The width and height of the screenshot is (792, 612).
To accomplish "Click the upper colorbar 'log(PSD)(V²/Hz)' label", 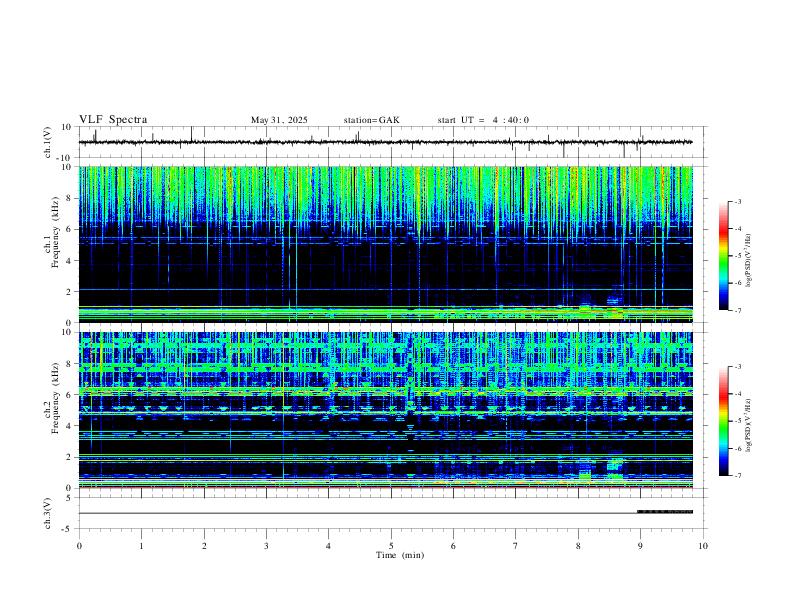I will point(749,260).
